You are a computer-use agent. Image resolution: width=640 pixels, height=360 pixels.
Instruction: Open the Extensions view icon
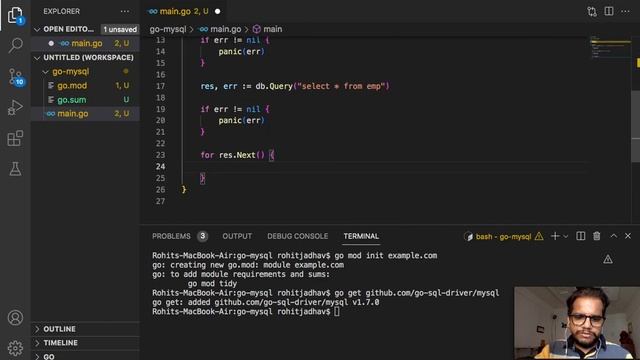tap(15, 138)
